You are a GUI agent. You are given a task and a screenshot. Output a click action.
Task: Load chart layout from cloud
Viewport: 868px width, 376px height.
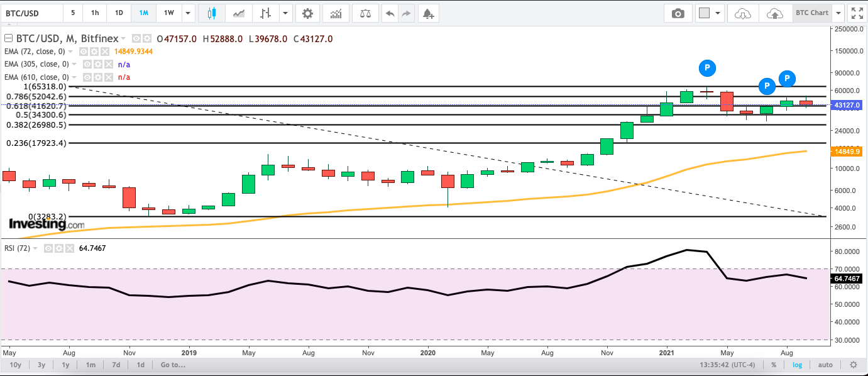click(743, 13)
